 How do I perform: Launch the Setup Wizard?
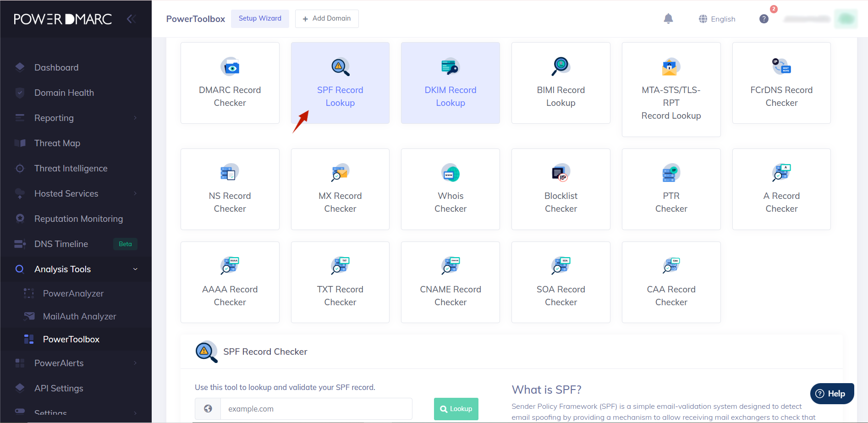[x=260, y=18]
